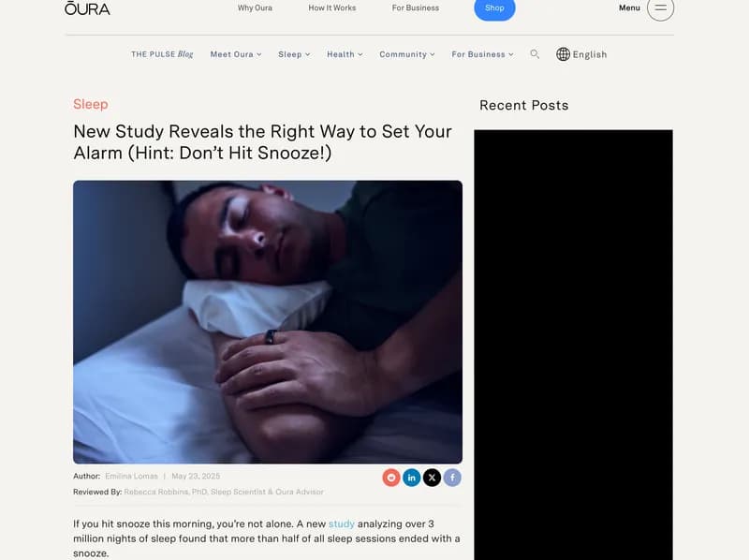Open How It Works menu item
Screen dimensions: 749x560
[332, 7]
